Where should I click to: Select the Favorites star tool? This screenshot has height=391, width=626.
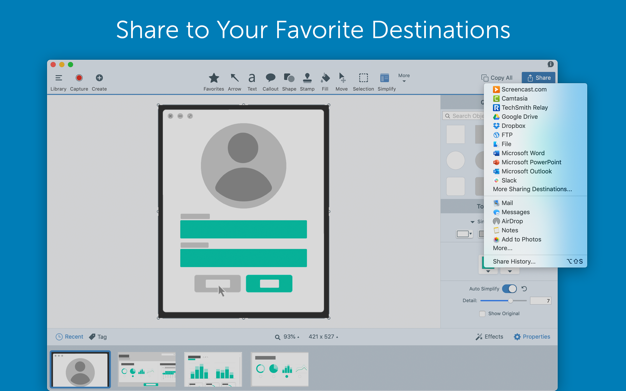(x=214, y=81)
